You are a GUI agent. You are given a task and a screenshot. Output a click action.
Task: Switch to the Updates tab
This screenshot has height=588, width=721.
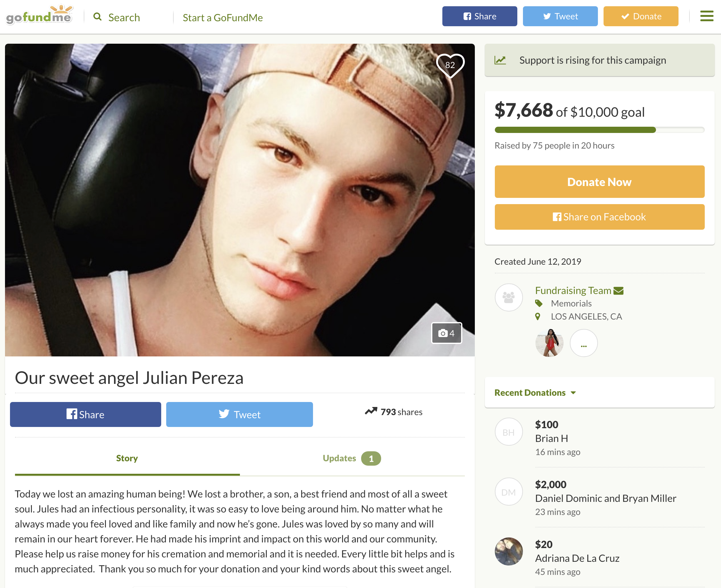pos(351,458)
